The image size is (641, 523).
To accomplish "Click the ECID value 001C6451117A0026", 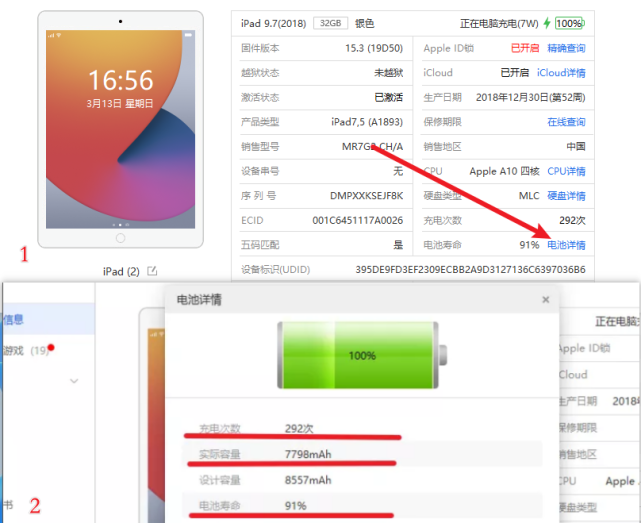I will pos(358,220).
